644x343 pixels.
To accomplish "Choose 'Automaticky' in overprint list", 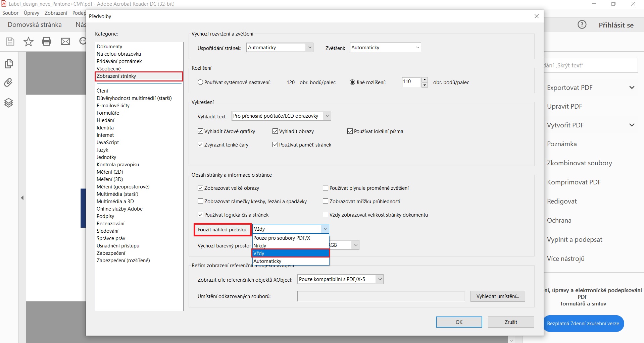I will click(x=291, y=261).
